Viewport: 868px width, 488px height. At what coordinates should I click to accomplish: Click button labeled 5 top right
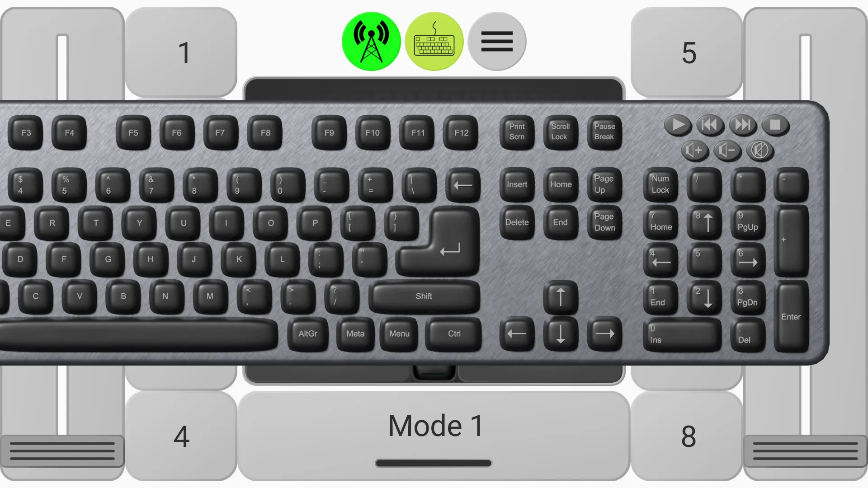689,52
